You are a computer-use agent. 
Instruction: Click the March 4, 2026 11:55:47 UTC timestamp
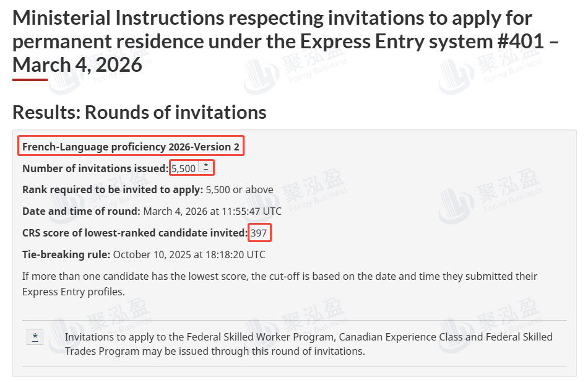[212, 211]
